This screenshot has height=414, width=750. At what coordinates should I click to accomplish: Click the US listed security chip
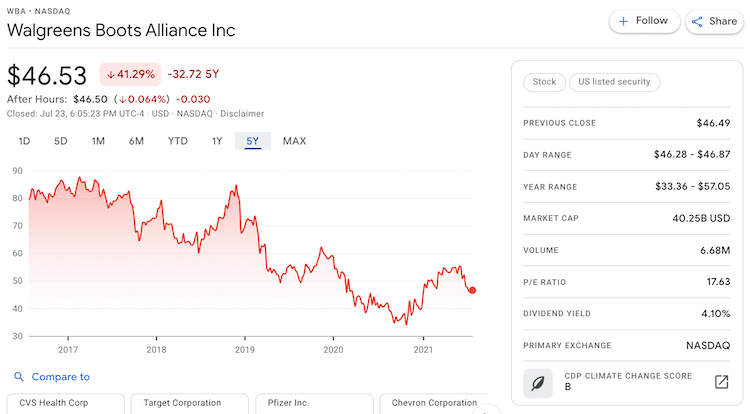614,82
